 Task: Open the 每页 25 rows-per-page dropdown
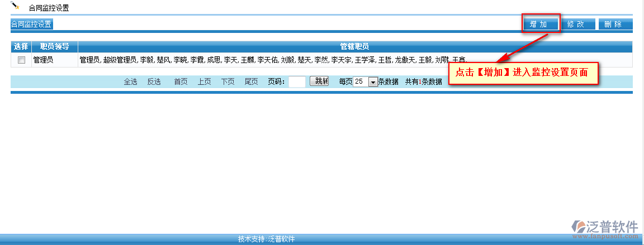click(373, 82)
